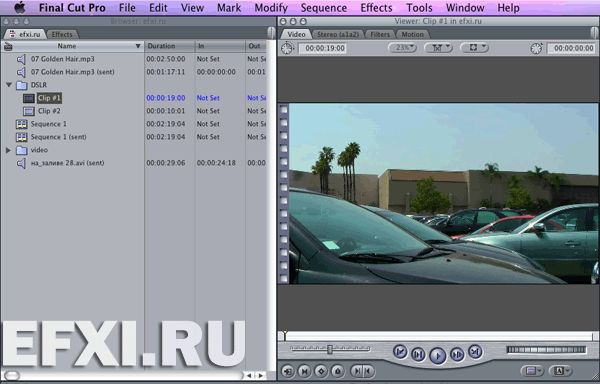This screenshot has width=600, height=384.
Task: Select Clip #2 in the browser list
Action: [x=49, y=111]
